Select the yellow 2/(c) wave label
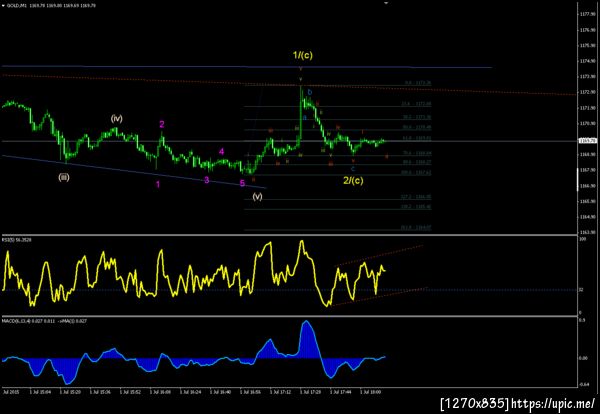Viewport: 600px width, 414px height. (x=353, y=180)
